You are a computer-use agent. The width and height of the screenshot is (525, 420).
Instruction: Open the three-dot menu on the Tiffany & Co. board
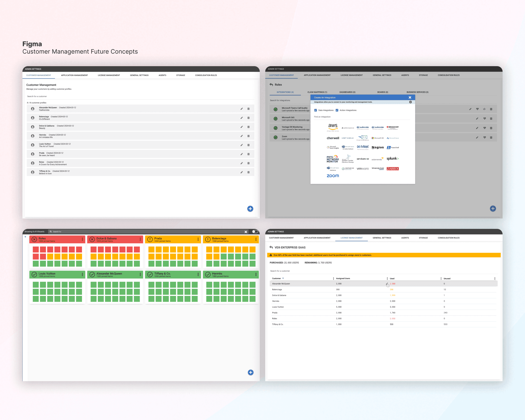pos(198,275)
